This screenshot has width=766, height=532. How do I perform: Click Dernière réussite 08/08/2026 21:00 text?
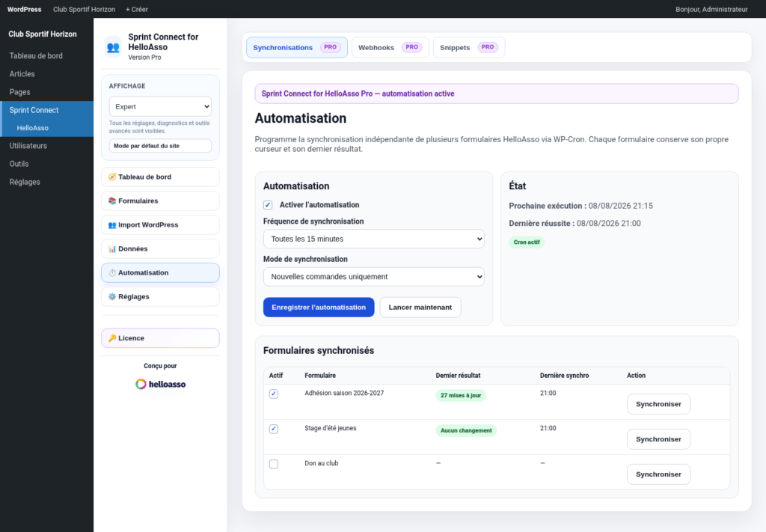[574, 223]
